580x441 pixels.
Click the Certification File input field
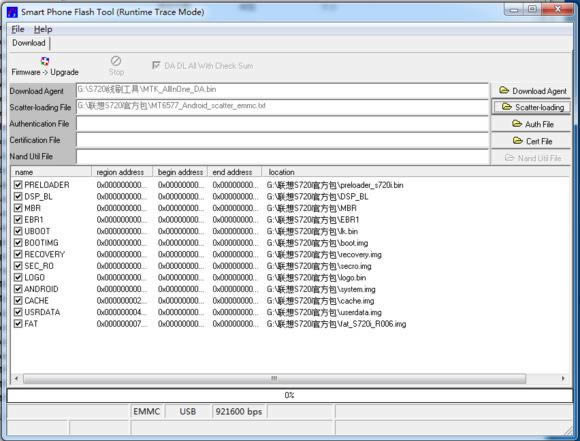[x=283, y=140]
